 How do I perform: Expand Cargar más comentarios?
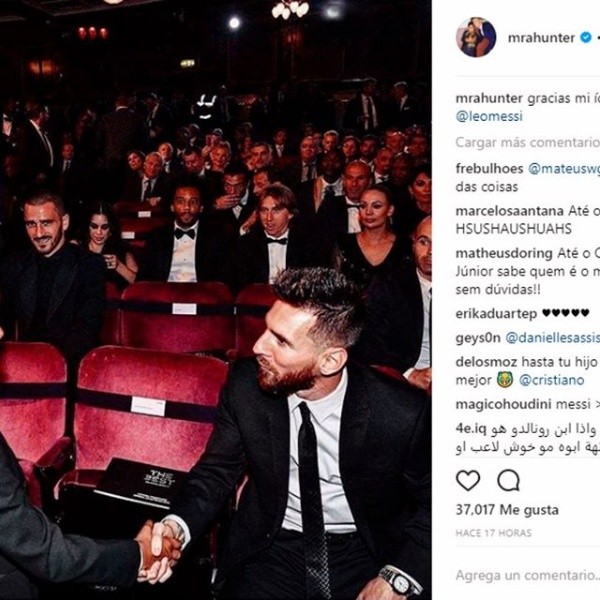pyautogui.click(x=528, y=142)
